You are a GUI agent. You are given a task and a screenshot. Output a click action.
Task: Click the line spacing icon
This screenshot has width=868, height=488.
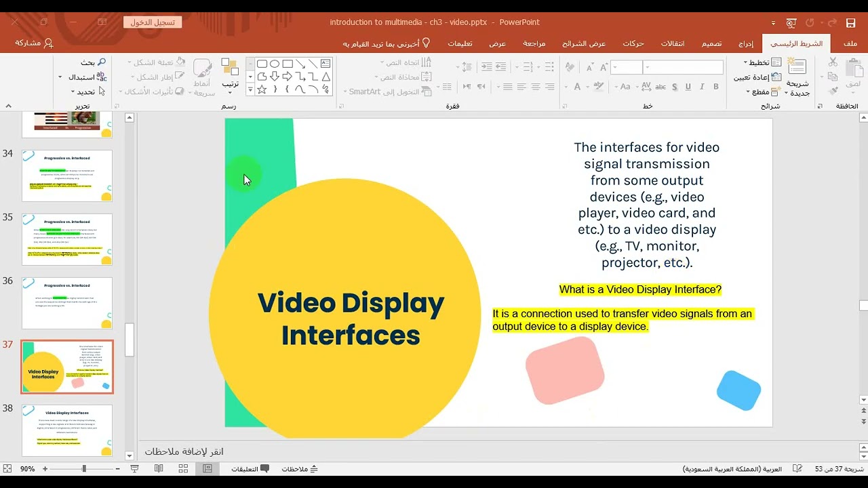pos(467,67)
